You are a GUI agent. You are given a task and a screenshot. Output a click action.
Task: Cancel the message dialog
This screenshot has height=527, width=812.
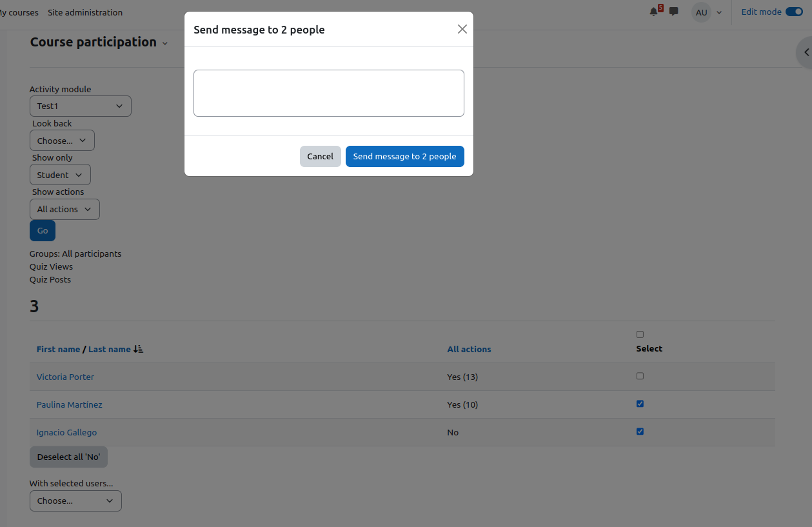point(321,156)
